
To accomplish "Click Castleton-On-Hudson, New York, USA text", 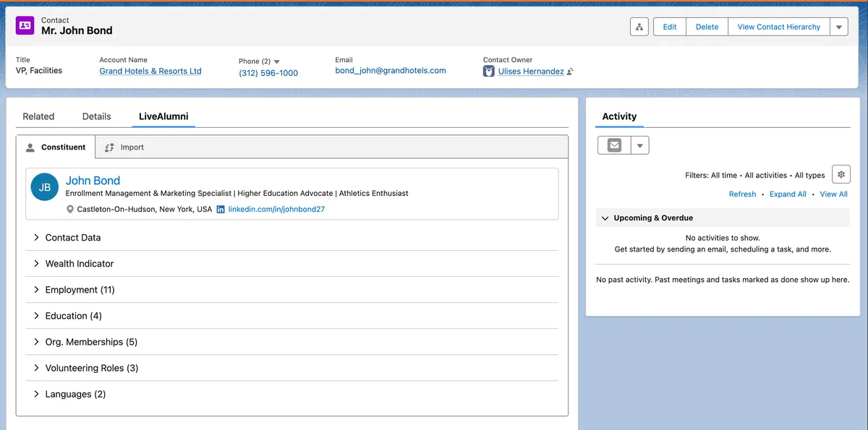I will click(145, 210).
